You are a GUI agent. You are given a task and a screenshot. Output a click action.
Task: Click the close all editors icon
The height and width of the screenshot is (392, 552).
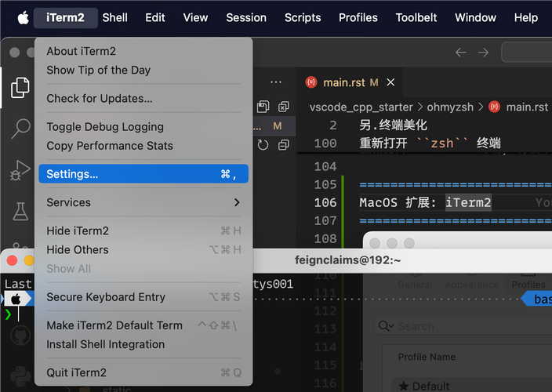(283, 107)
